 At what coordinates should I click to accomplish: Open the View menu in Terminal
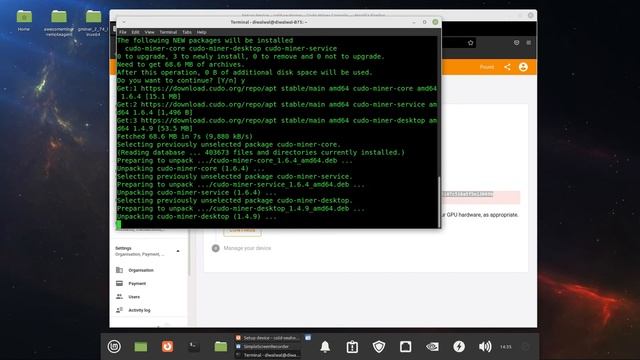click(149, 32)
